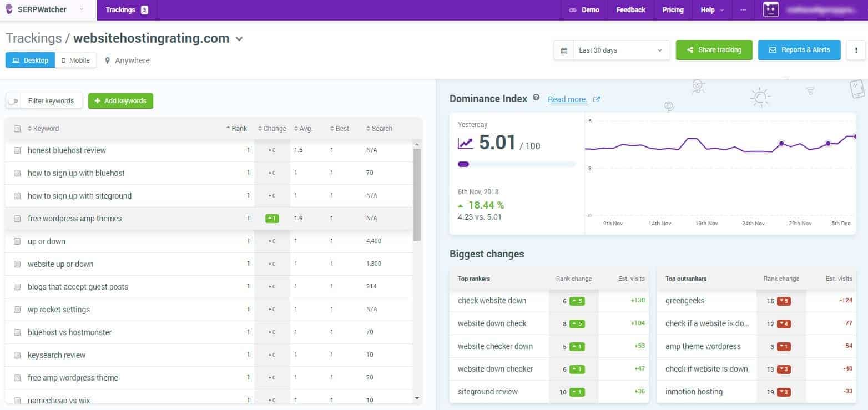Click the last data point on Dominance chart
The height and width of the screenshot is (410, 868).
[x=855, y=136]
